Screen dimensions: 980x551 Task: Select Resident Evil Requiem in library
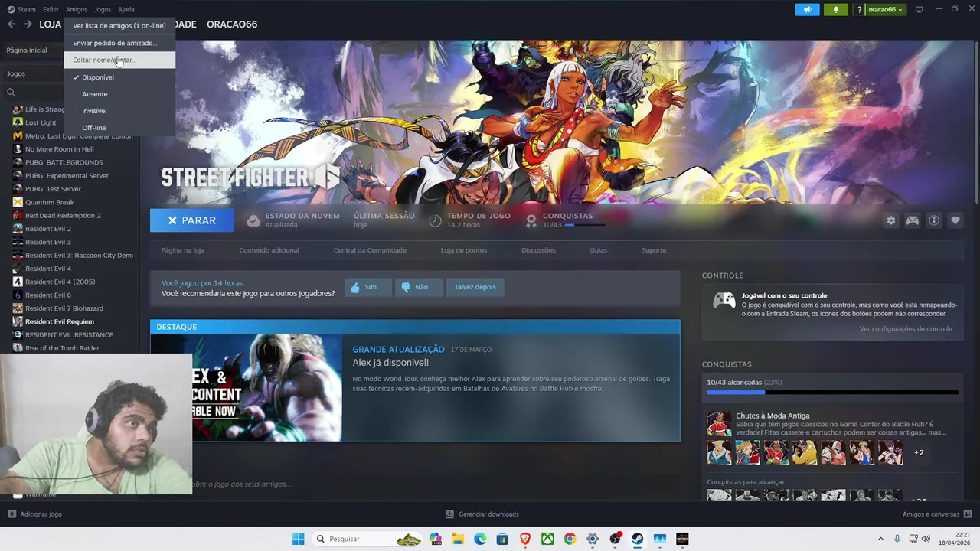coord(60,321)
